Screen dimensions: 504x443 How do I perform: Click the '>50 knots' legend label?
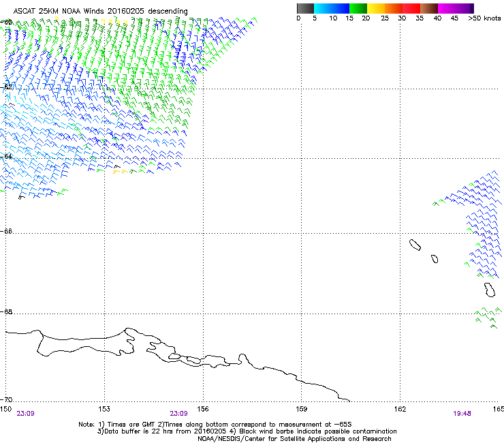point(484,18)
